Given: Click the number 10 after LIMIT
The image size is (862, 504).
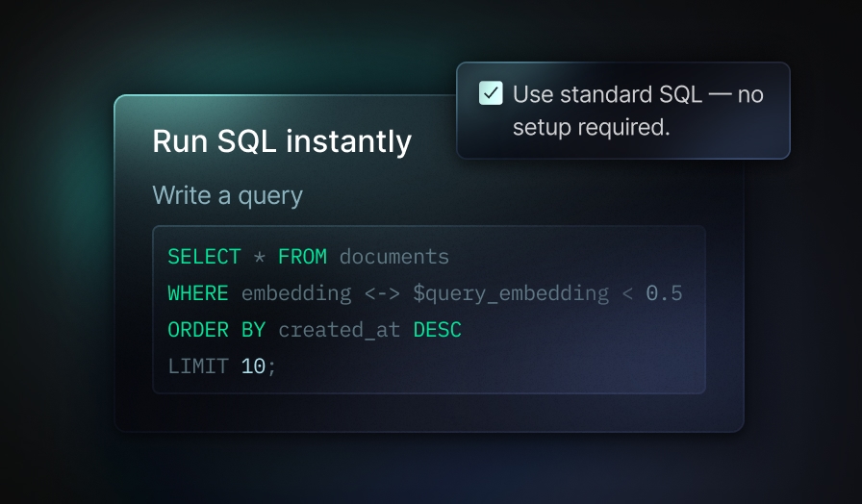Looking at the screenshot, I should 253,366.
